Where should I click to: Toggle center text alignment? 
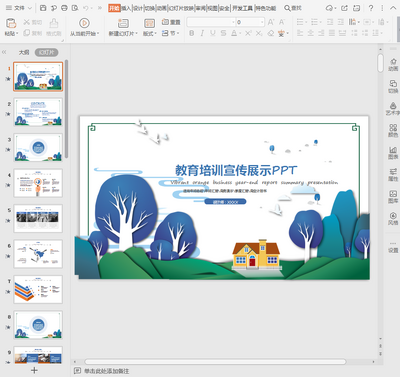311,33
